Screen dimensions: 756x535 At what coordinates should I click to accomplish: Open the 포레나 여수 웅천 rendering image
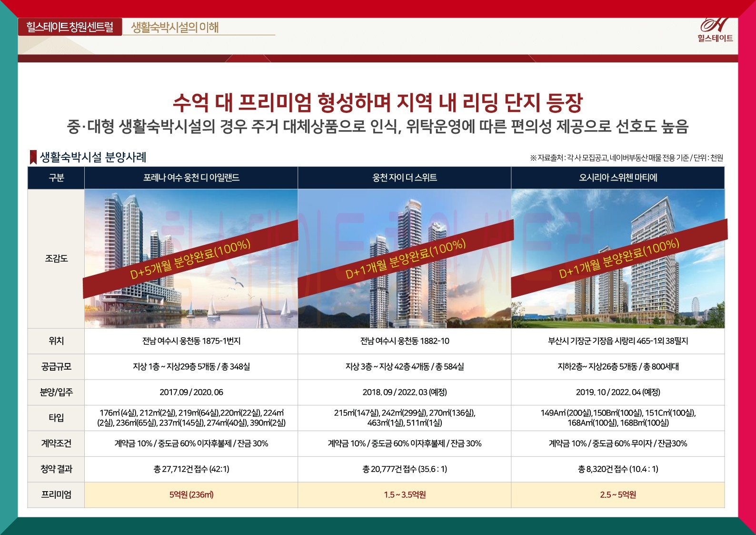(191, 259)
